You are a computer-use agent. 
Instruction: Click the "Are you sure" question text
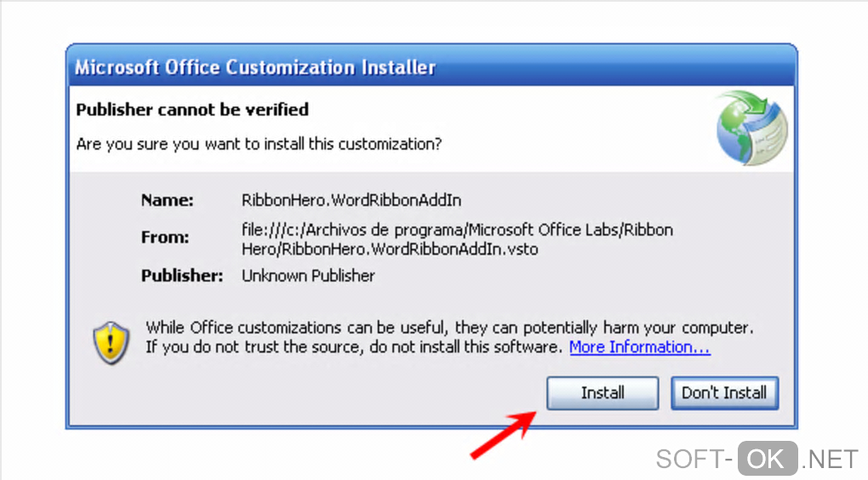259,144
